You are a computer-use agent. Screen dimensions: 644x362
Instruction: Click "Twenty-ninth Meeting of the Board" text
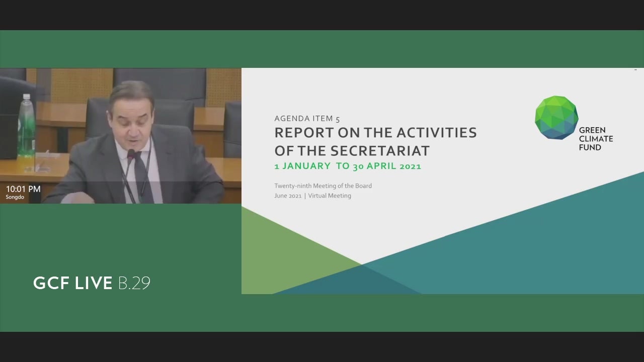click(323, 186)
